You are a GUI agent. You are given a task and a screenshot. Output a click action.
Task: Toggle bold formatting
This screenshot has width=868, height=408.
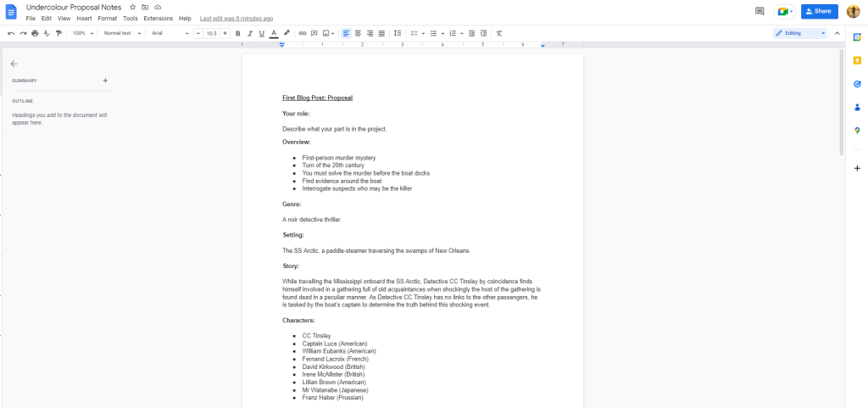(x=237, y=33)
